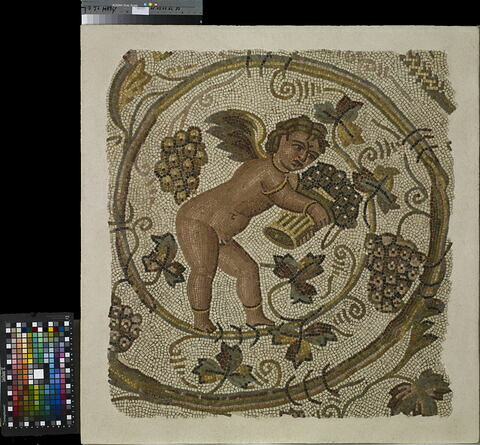Click the grayscale strip above the mosaic
This screenshot has height=445, width=480.
(142, 19)
